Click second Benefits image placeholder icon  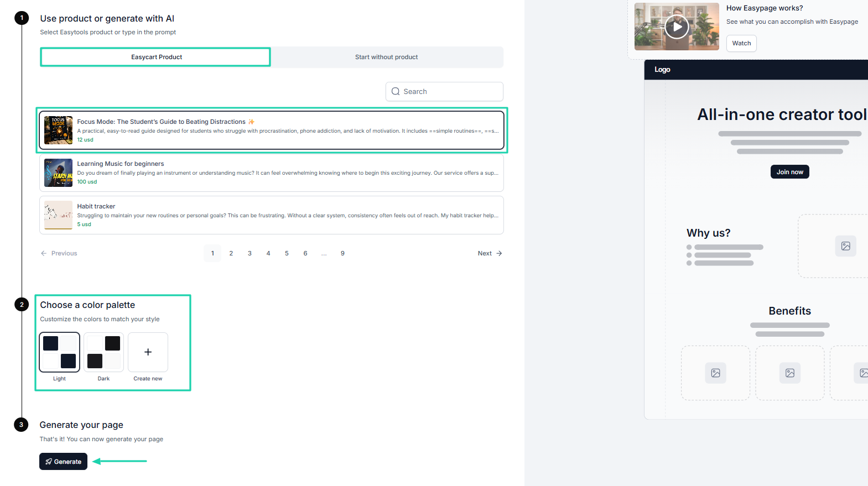790,373
